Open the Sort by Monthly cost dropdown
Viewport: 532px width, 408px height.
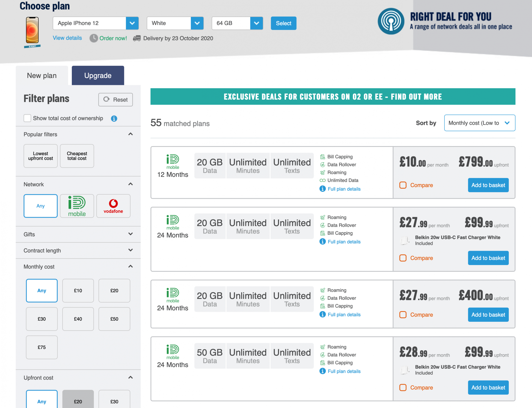(480, 123)
